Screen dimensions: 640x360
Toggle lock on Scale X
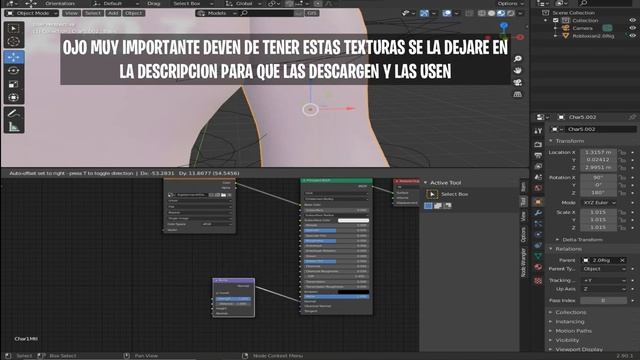click(x=622, y=212)
